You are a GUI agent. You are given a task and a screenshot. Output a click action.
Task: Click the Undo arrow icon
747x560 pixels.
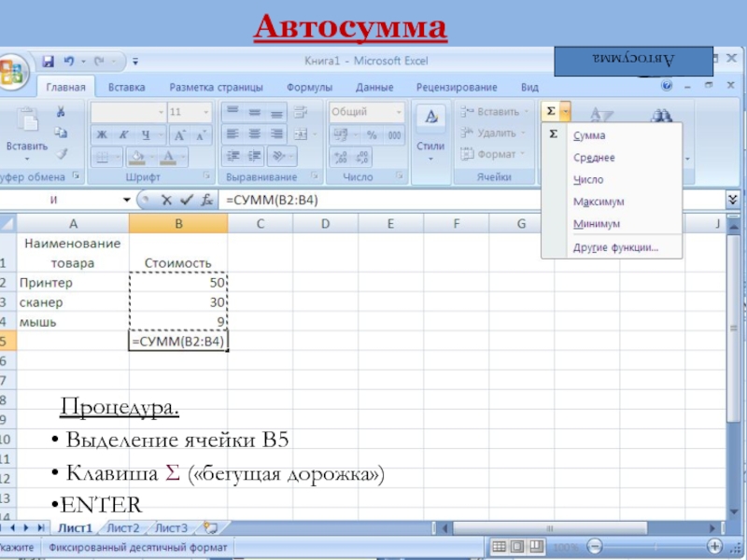69,61
